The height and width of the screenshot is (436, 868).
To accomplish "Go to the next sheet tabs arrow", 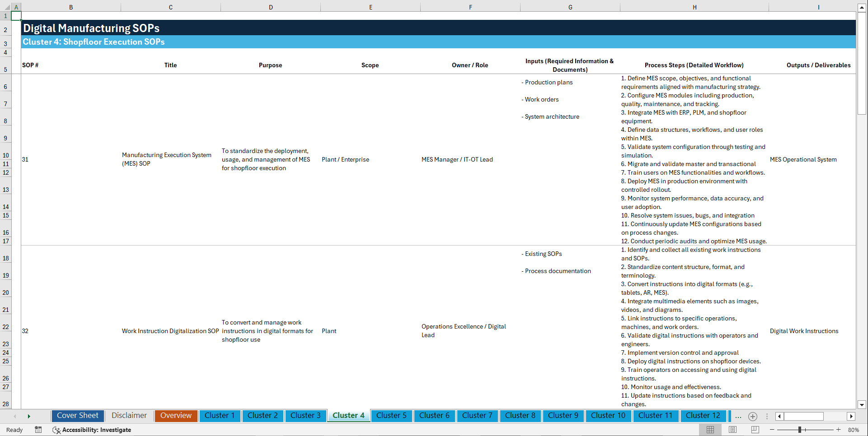I will (29, 416).
